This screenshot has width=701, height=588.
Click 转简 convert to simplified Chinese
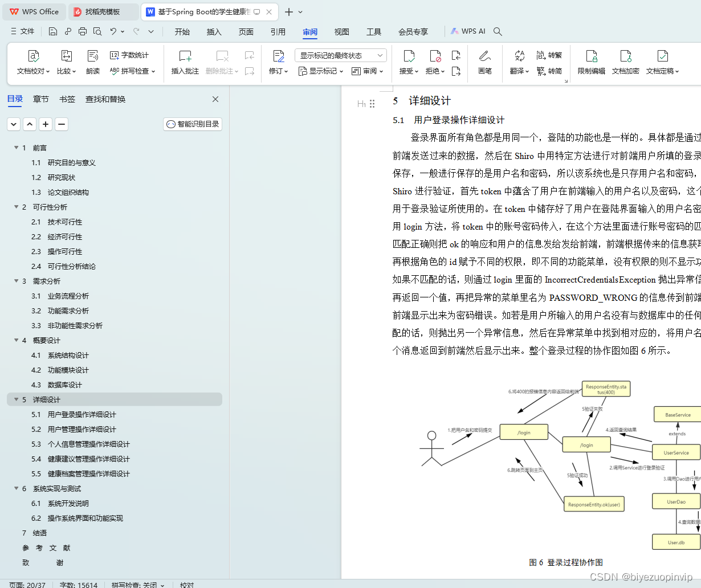click(549, 71)
